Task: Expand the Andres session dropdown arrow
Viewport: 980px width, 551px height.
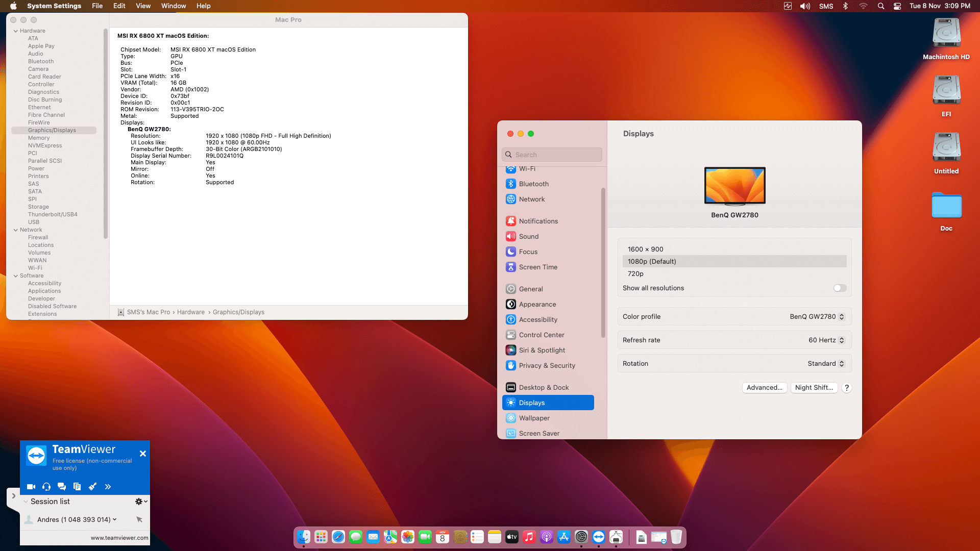Action: 114,519
